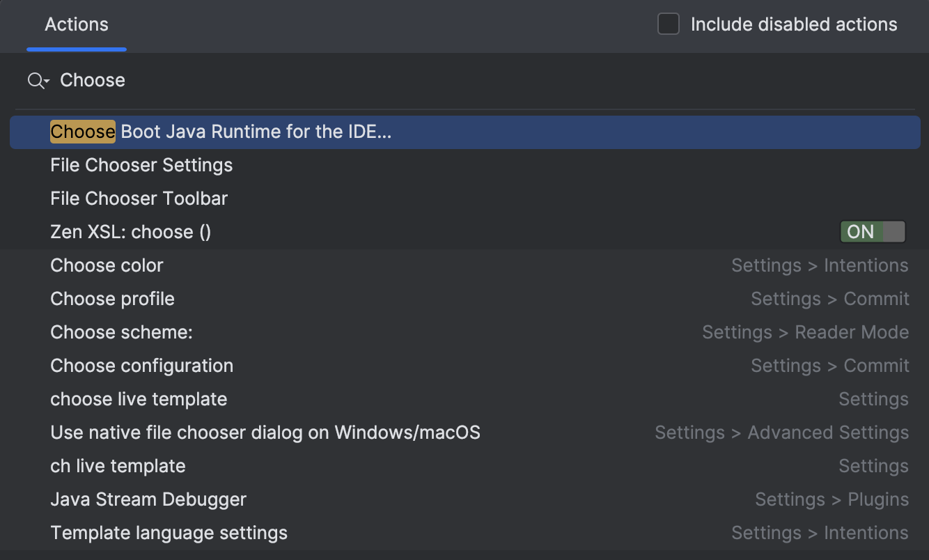Enable Include disabled actions checkbox
The height and width of the screenshot is (560, 929).
coord(668,24)
